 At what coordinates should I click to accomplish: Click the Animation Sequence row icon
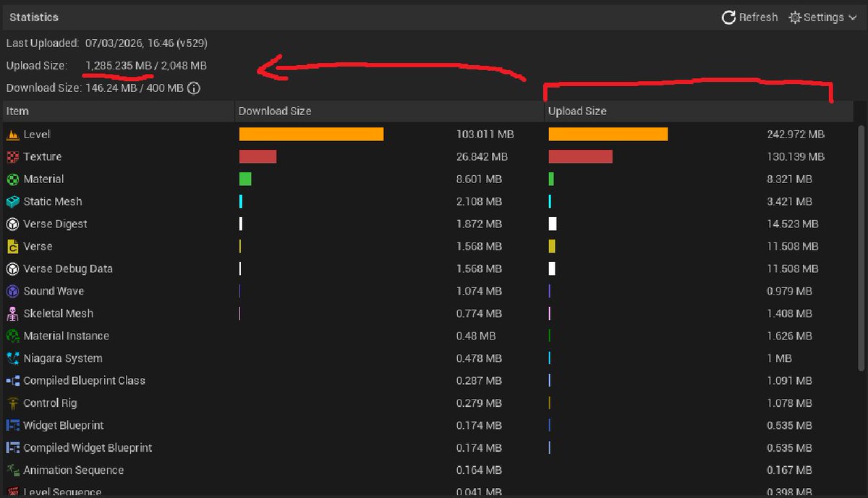click(13, 471)
